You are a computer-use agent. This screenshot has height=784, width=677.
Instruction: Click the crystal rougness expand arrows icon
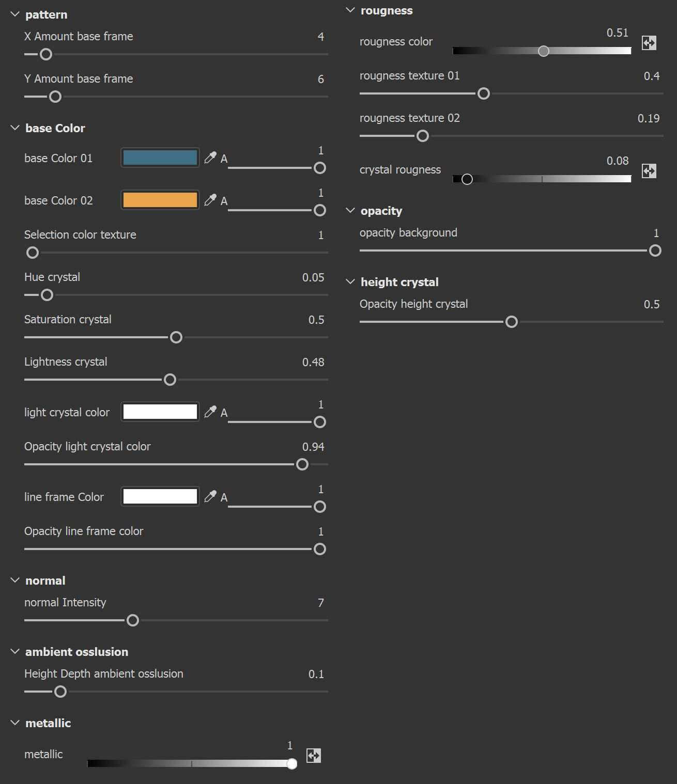point(649,171)
